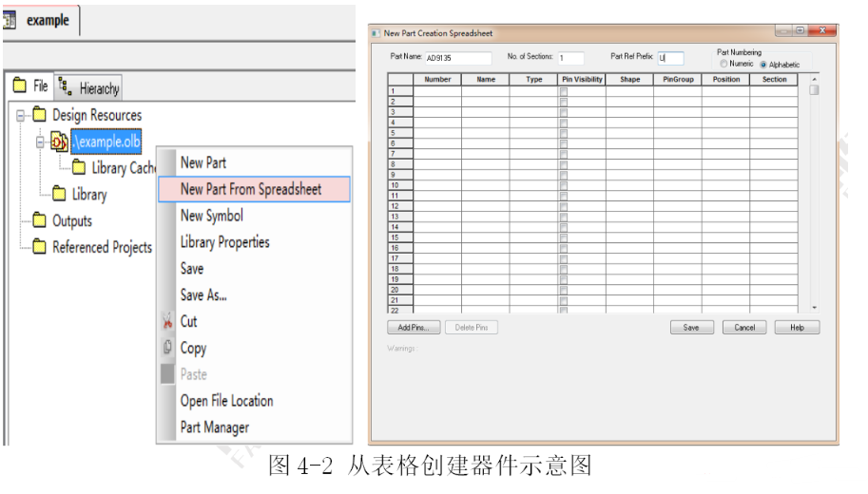
Task: Click the Name cell in row 2
Action: point(486,102)
